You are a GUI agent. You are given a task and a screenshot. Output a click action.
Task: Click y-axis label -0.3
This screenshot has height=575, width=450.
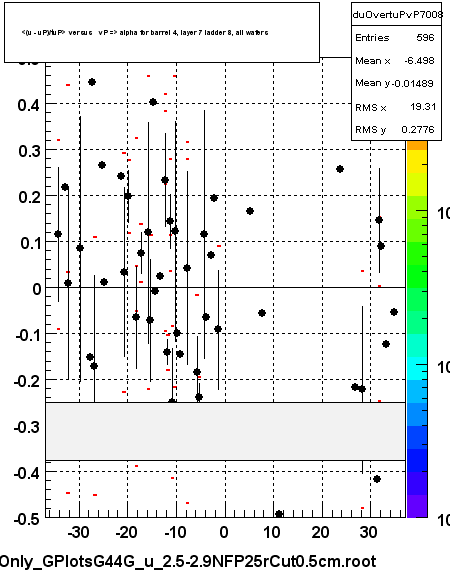click(x=27, y=427)
